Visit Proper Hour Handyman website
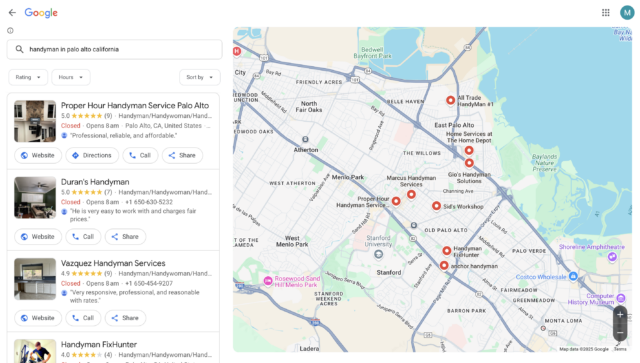Viewport: 640px width, 363px height. pos(38,155)
